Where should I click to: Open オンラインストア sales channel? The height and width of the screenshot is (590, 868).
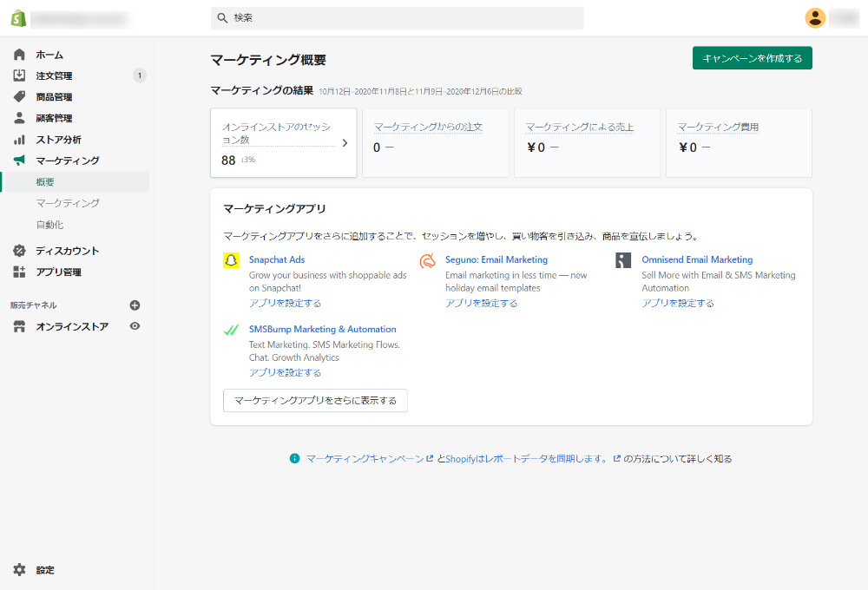tap(72, 326)
